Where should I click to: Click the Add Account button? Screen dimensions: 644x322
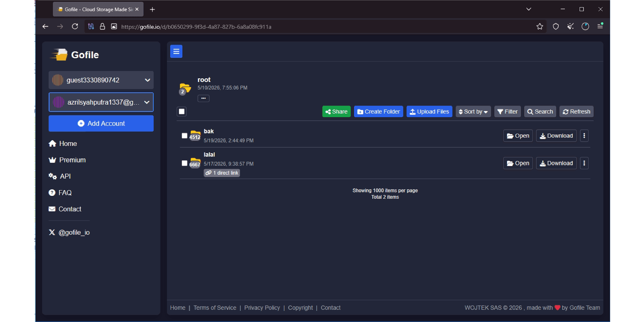tap(101, 123)
